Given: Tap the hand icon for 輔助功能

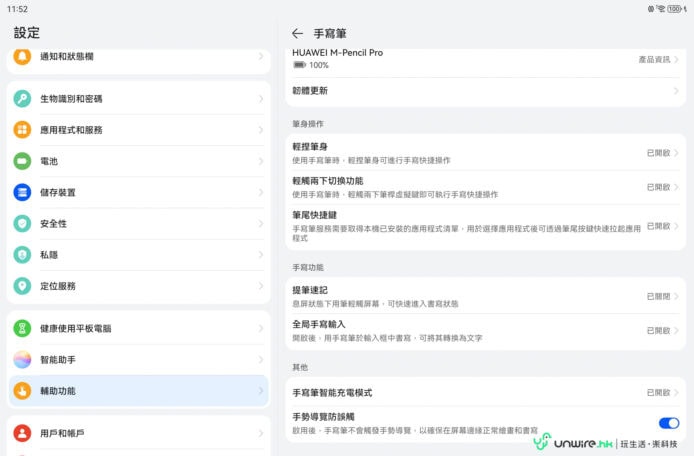Looking at the screenshot, I should (22, 391).
